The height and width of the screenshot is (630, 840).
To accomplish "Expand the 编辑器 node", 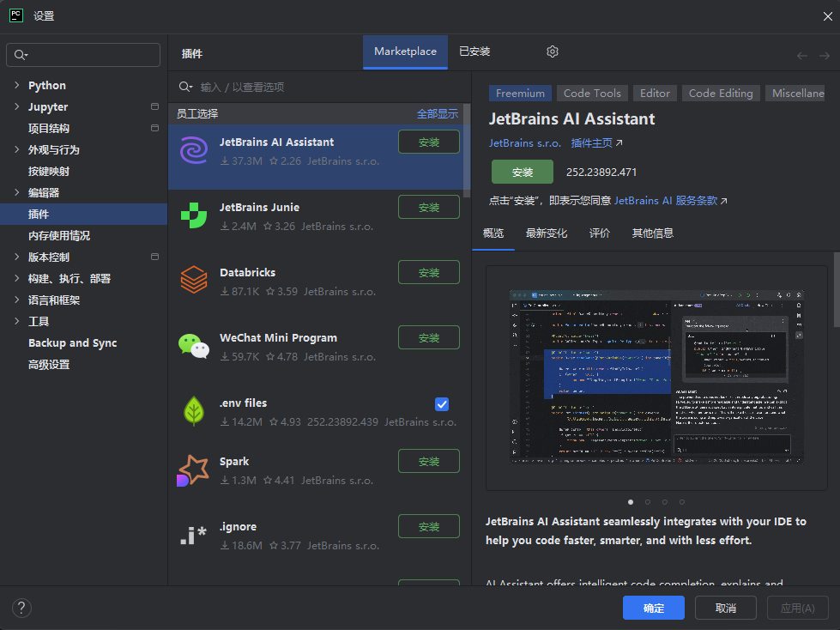I will 16,192.
